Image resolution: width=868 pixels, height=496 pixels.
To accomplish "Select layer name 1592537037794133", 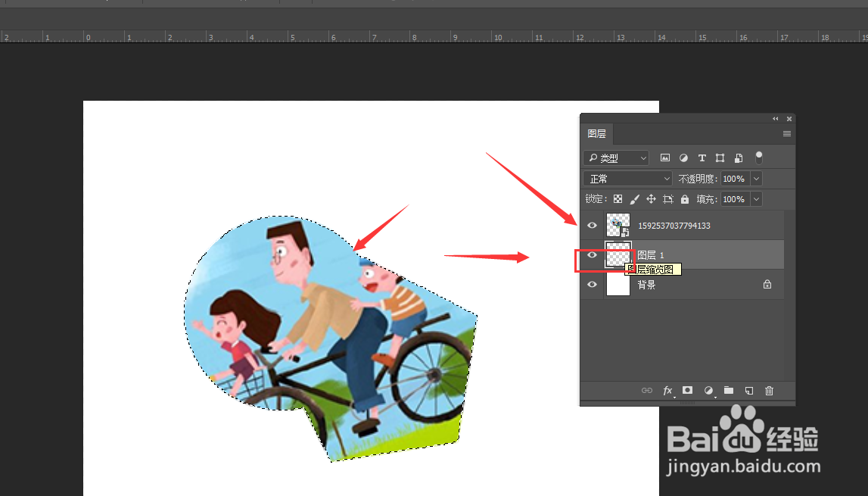I will click(x=674, y=226).
